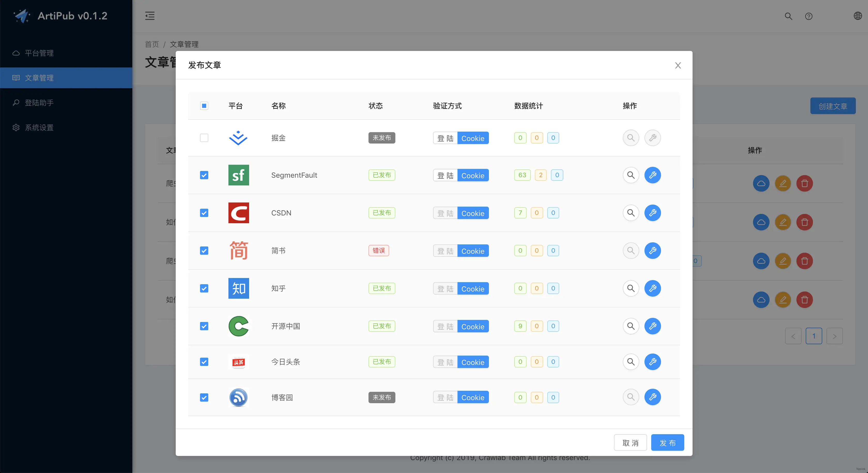Select Cookie verification for SegmentFault
Screen dimensions: 868x473
tap(473, 175)
